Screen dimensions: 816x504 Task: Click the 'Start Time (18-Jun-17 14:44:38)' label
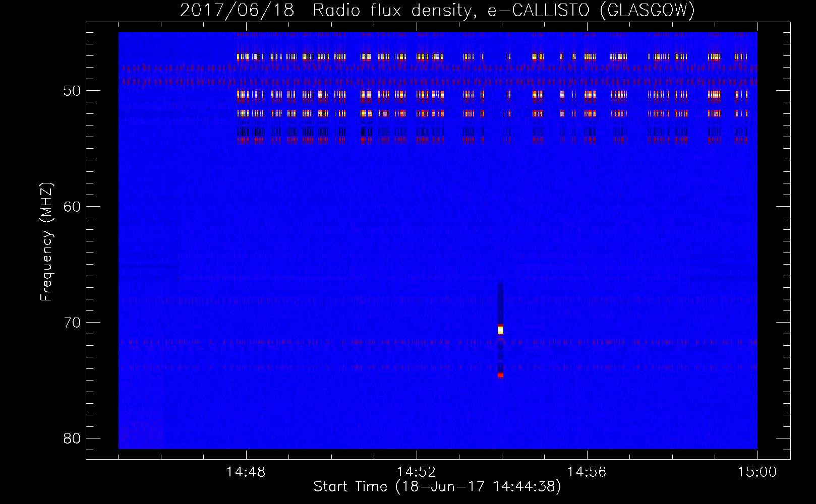437,487
